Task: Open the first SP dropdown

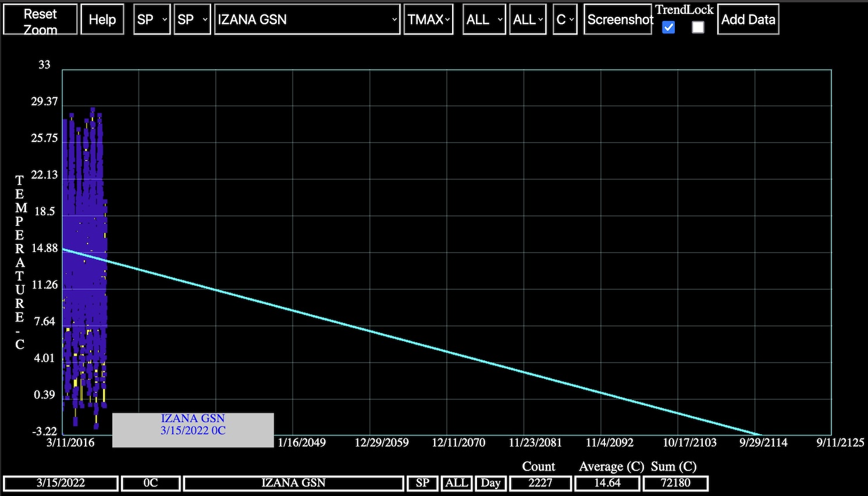Action: [152, 20]
